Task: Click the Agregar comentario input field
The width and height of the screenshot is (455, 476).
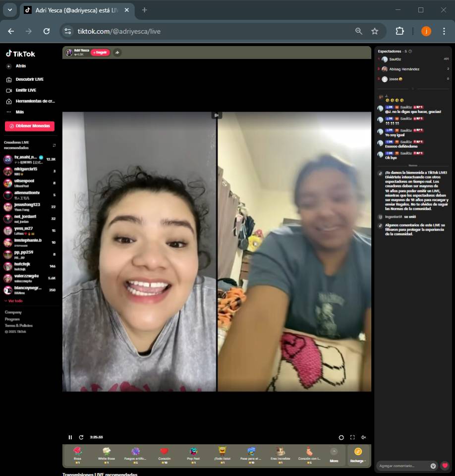Action: pyautogui.click(x=402, y=466)
